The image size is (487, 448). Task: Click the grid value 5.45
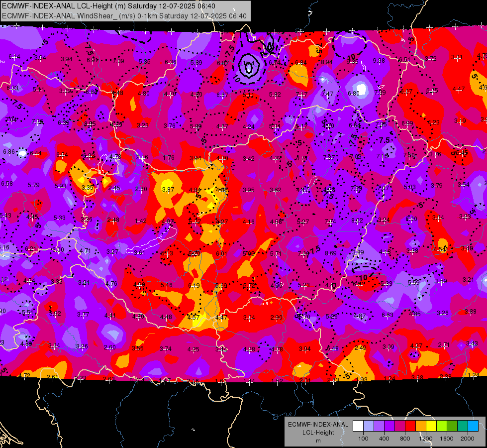pyautogui.click(x=462, y=153)
